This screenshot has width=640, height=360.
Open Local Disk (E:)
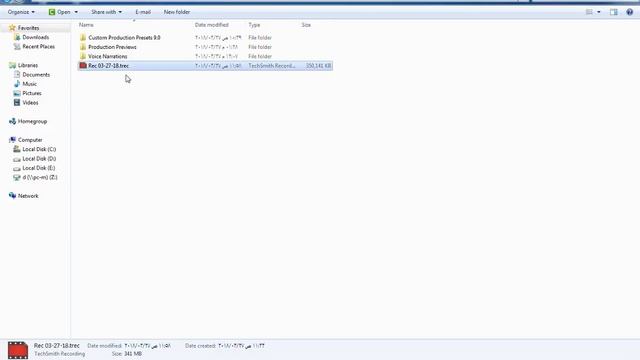click(39, 168)
